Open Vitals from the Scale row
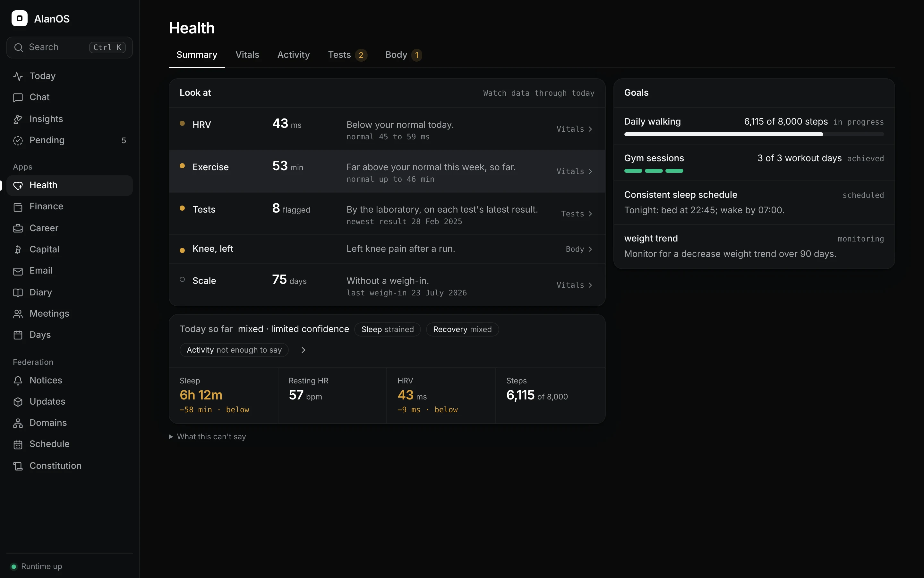Screen dimensions: 924x578 click(x=574, y=285)
